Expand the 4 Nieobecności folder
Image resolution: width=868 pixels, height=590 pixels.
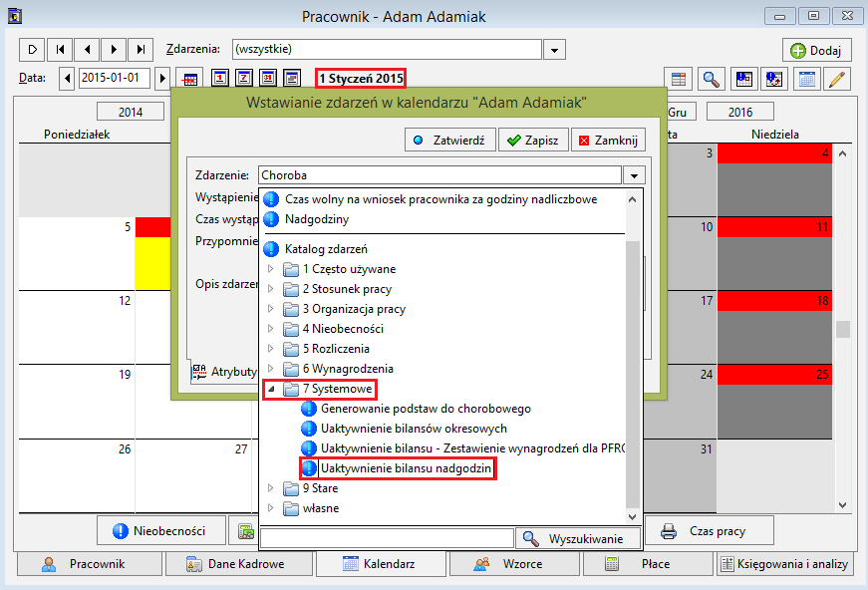pos(271,329)
